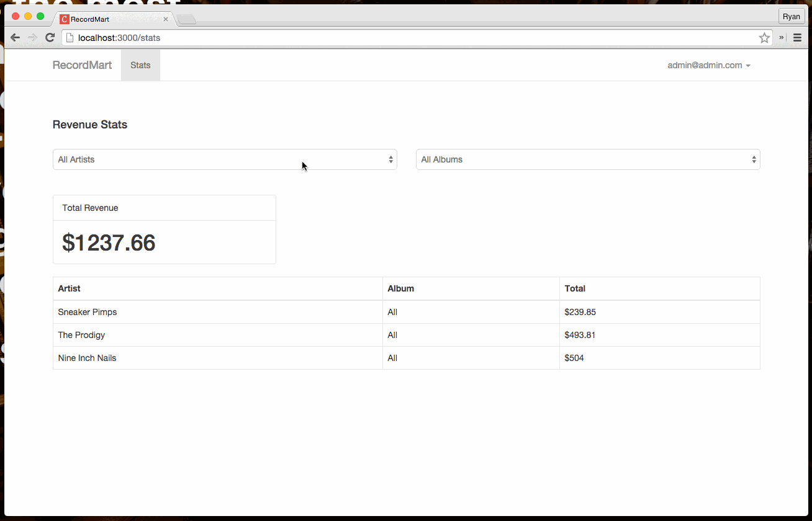This screenshot has width=812, height=521.
Task: Expand the All Artists dropdown
Action: pos(225,159)
